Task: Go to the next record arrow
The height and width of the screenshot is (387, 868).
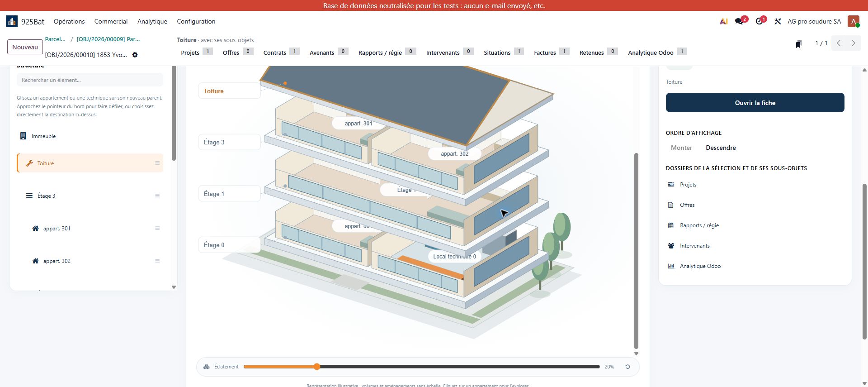Action: [854, 43]
